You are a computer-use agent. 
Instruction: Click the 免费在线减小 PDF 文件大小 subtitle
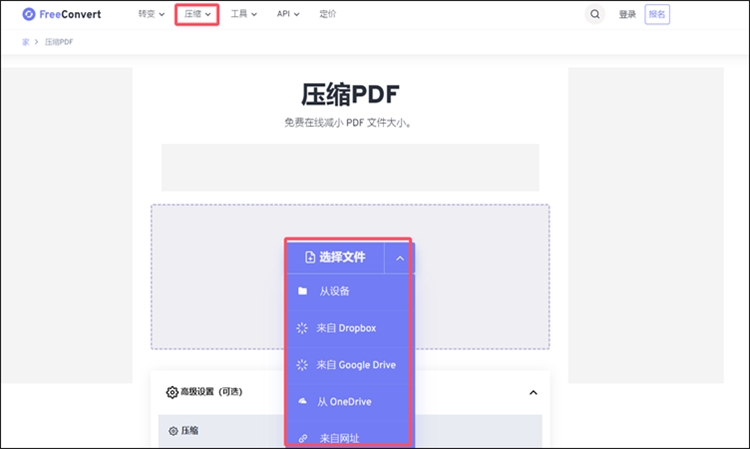(x=348, y=123)
